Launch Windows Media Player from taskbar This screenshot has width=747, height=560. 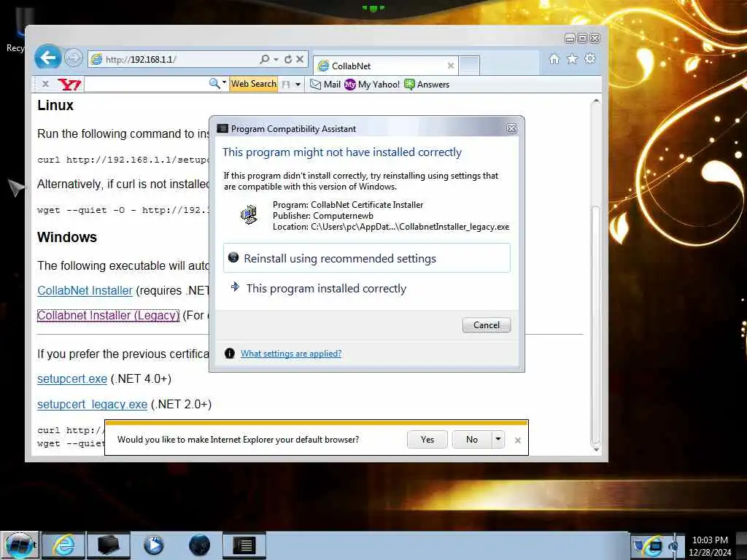(x=153, y=545)
